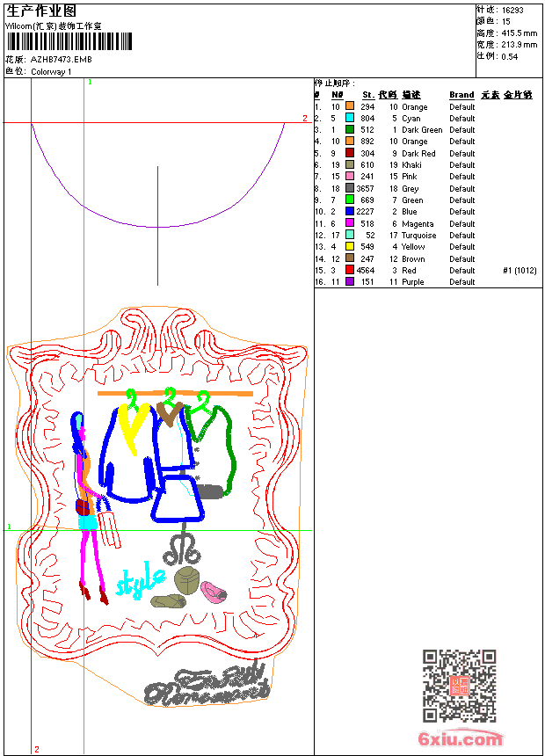Click the 'Purple' description text
The width and height of the screenshot is (545, 756).
point(412,282)
